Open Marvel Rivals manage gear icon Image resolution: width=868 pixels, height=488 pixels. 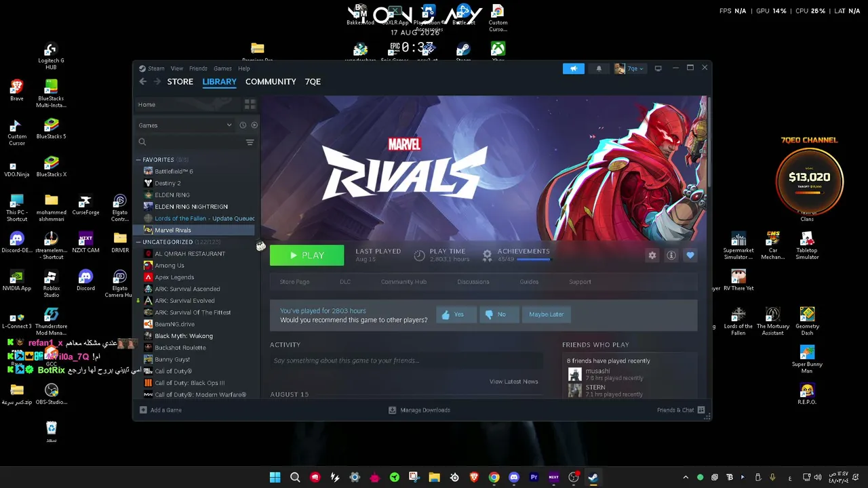[x=652, y=256]
